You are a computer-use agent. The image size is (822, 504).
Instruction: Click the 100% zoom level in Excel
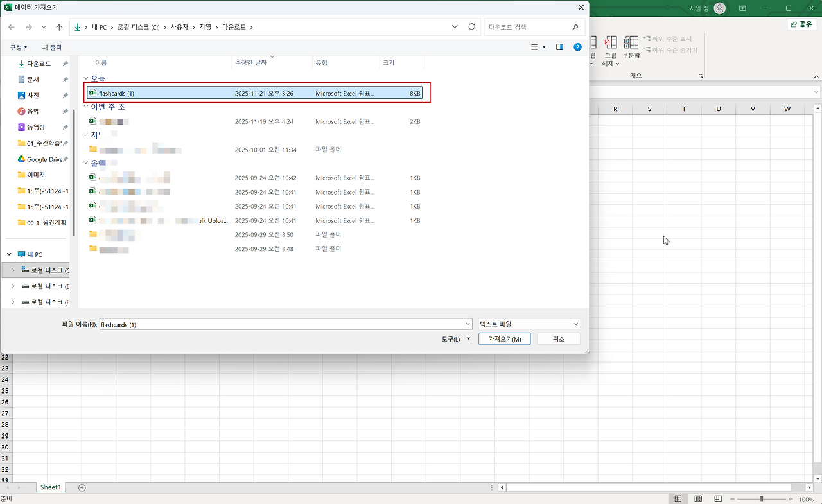(x=806, y=499)
